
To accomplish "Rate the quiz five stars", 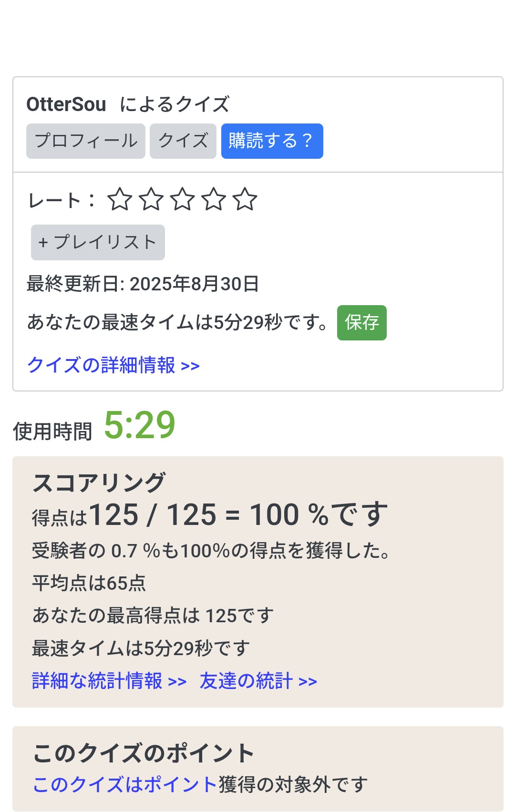I will [x=245, y=199].
